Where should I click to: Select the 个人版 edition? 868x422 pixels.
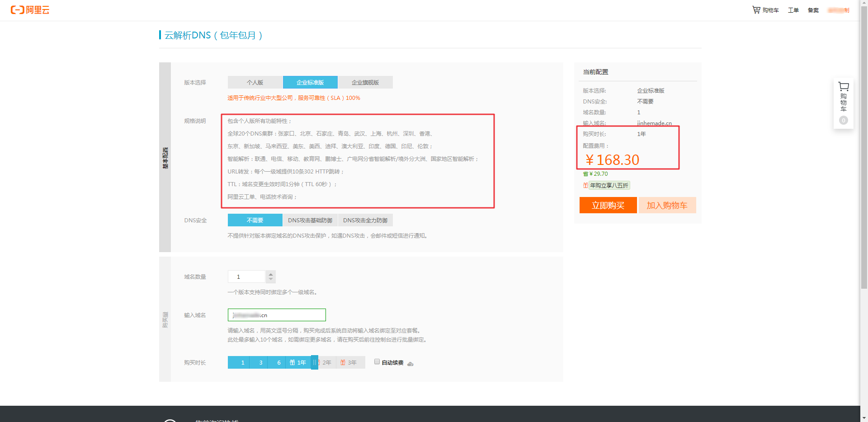(x=255, y=82)
